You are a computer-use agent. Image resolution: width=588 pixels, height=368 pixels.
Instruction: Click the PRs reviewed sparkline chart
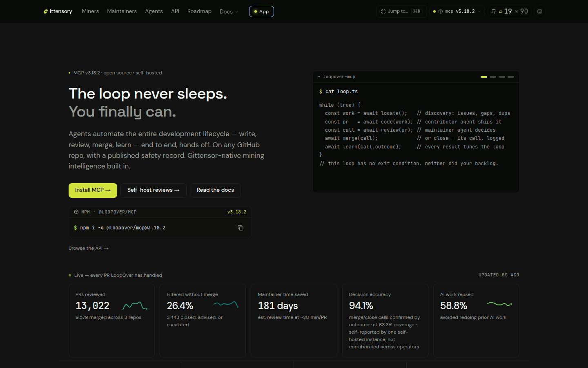tap(135, 305)
